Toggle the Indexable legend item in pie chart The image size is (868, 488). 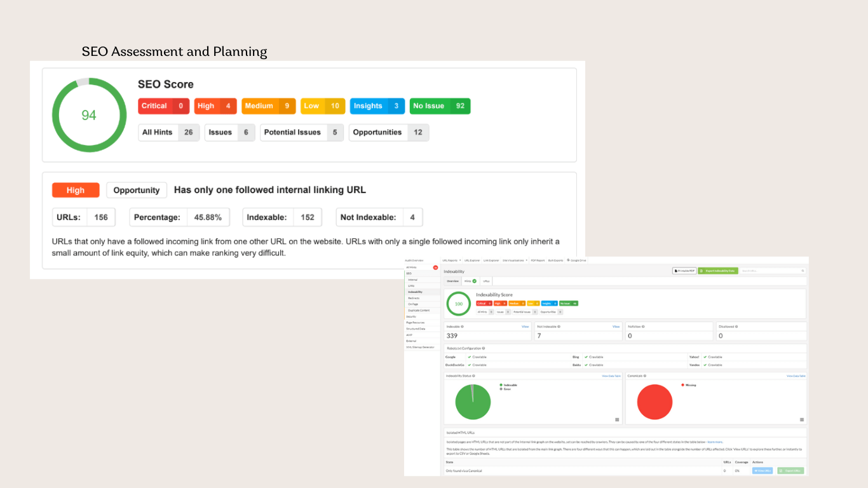pos(508,385)
